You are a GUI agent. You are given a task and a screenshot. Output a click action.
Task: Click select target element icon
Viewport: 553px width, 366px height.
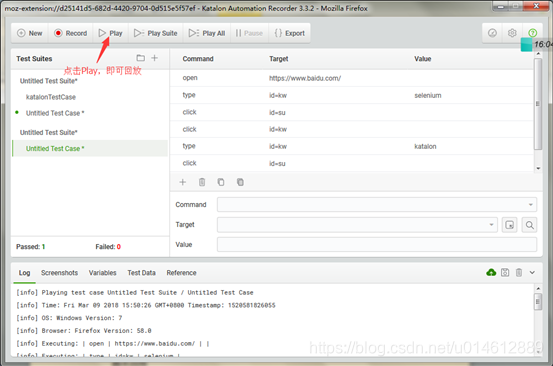[x=510, y=225]
